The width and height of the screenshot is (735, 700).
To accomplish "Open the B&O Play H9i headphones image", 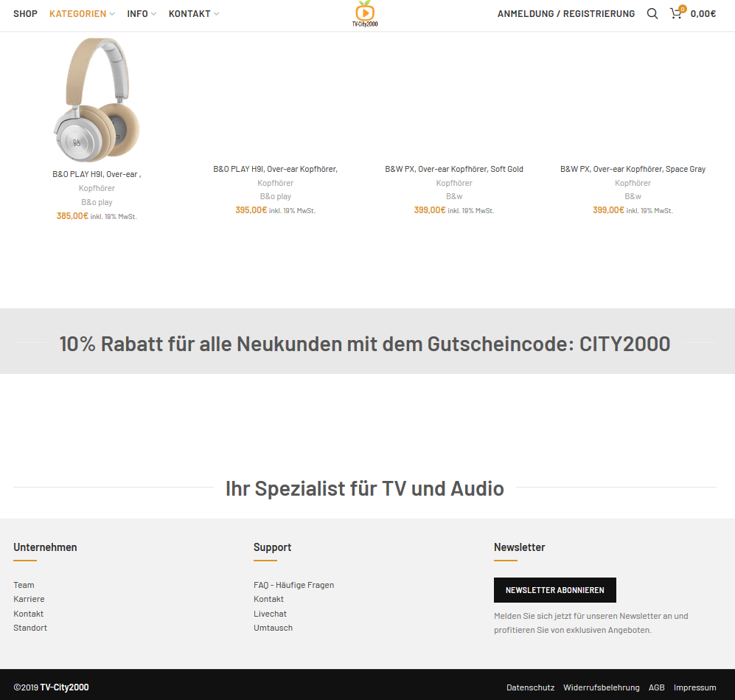I will 97,100.
